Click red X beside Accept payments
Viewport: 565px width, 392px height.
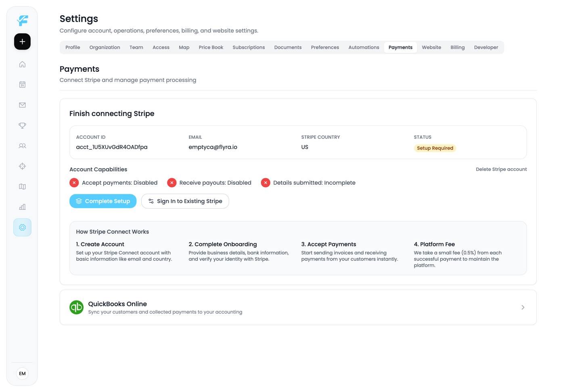74,183
